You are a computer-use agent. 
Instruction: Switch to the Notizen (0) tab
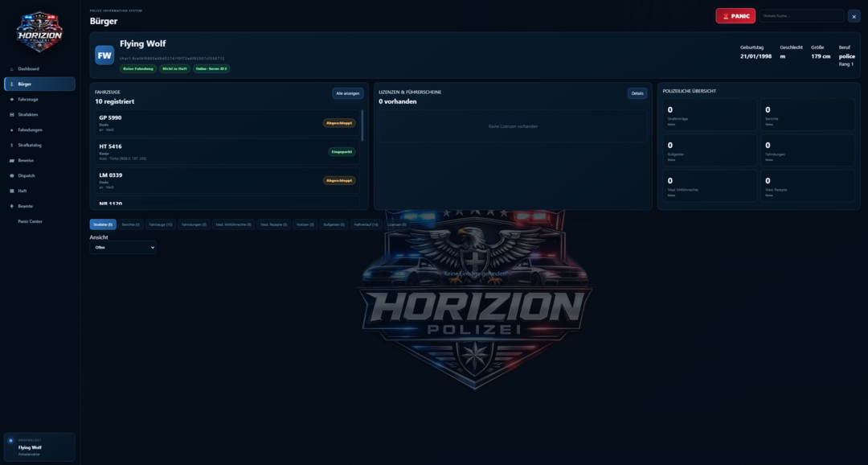tap(305, 224)
